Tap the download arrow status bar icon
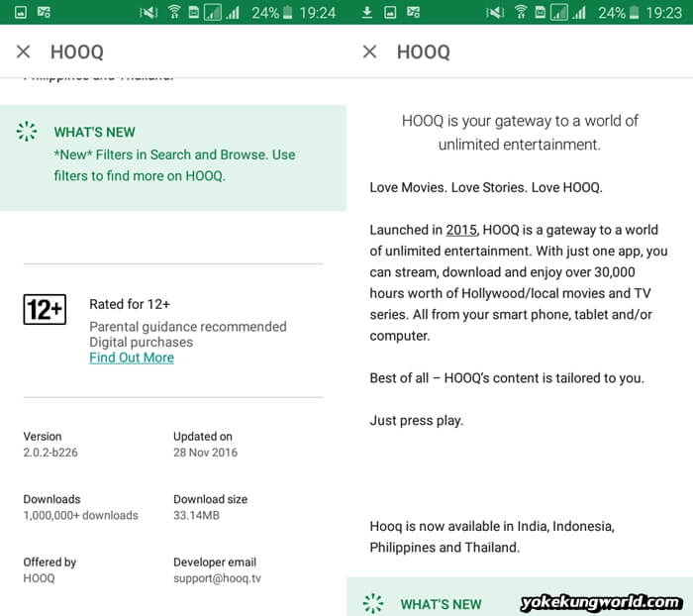This screenshot has height=616, width=693. pos(366,13)
